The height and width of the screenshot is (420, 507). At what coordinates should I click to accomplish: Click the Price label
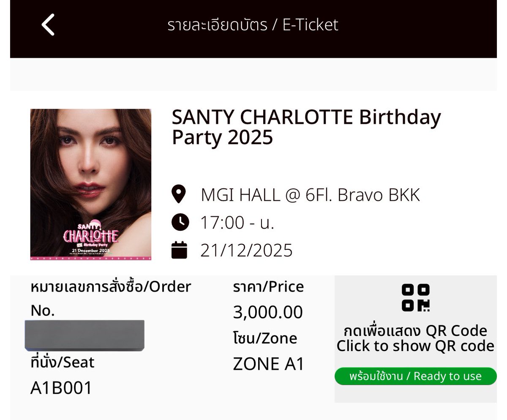point(268,287)
